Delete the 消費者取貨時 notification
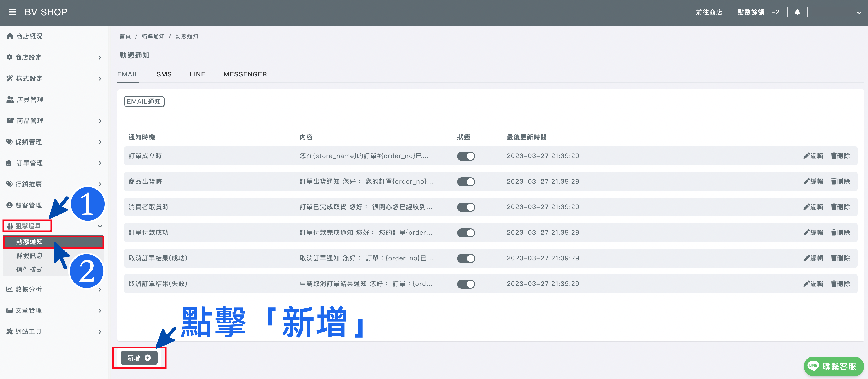Viewport: 868px width, 379px height. (x=840, y=207)
